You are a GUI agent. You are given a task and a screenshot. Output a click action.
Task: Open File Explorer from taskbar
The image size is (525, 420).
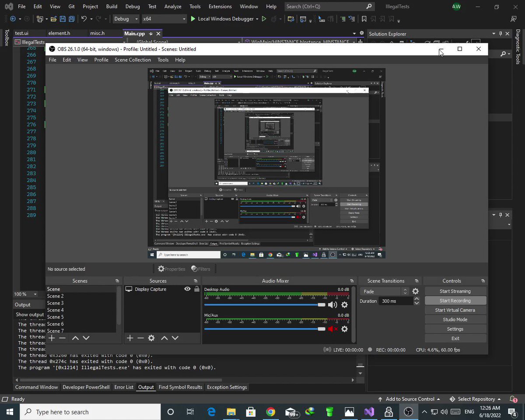[231, 412]
